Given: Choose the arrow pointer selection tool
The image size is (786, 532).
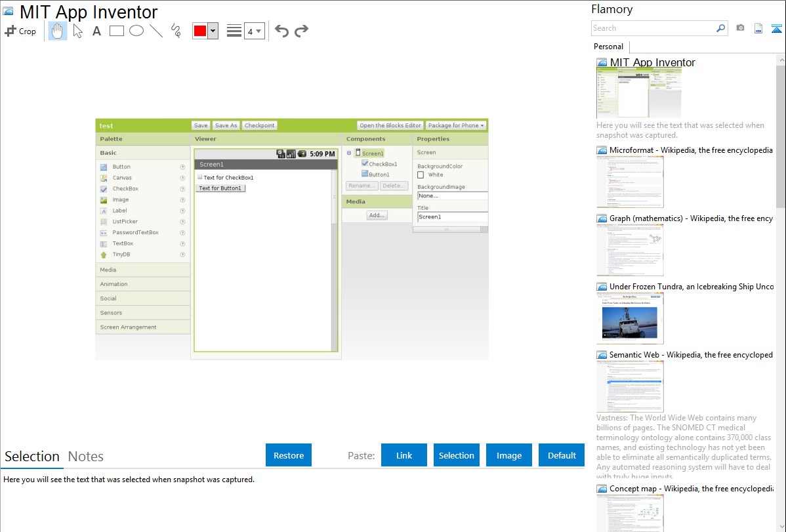Looking at the screenshot, I should (x=77, y=31).
